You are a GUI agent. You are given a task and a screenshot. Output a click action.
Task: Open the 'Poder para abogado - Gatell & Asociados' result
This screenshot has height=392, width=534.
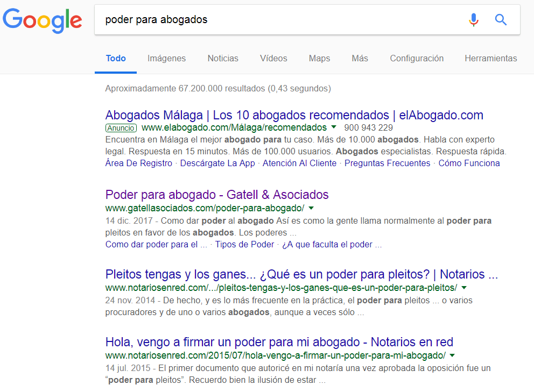217,195
